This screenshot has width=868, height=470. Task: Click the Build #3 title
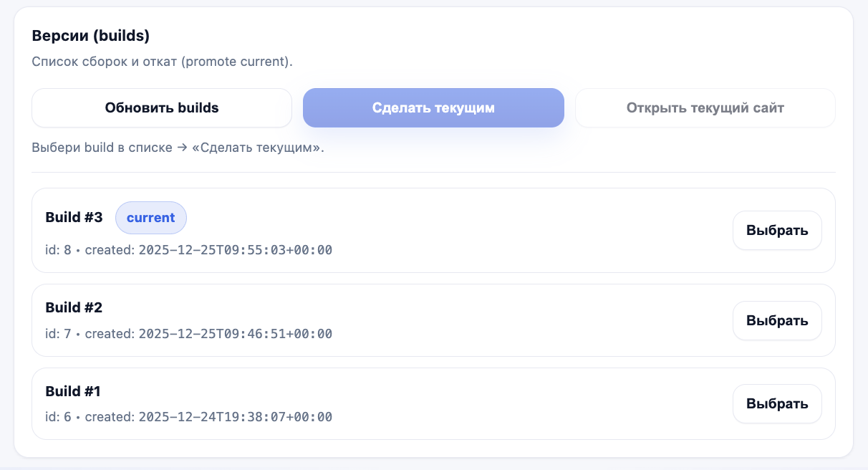click(x=74, y=218)
